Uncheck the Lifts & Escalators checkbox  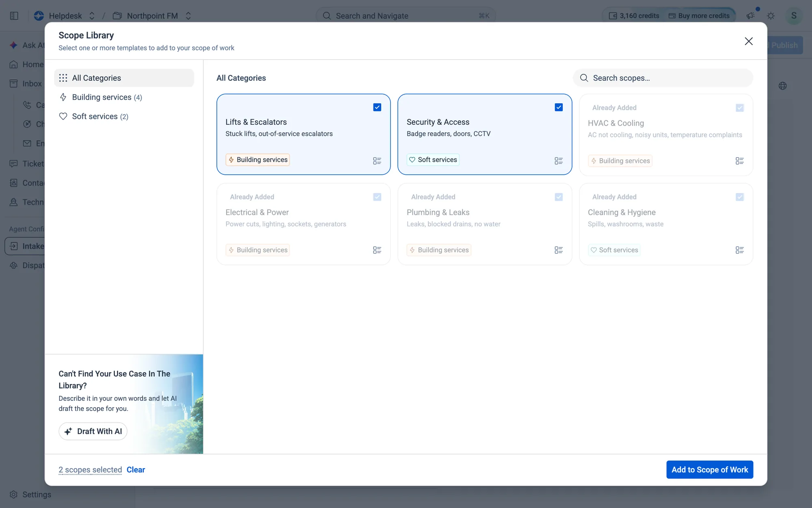(377, 107)
